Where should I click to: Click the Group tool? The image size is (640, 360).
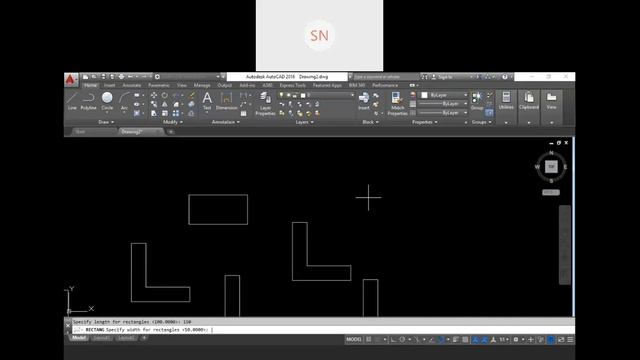tap(476, 101)
